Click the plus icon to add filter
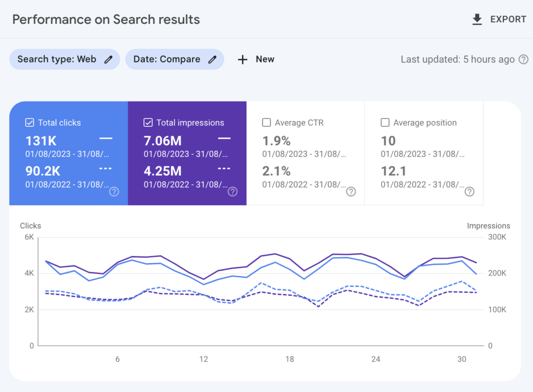The height and width of the screenshot is (392, 533). 243,59
